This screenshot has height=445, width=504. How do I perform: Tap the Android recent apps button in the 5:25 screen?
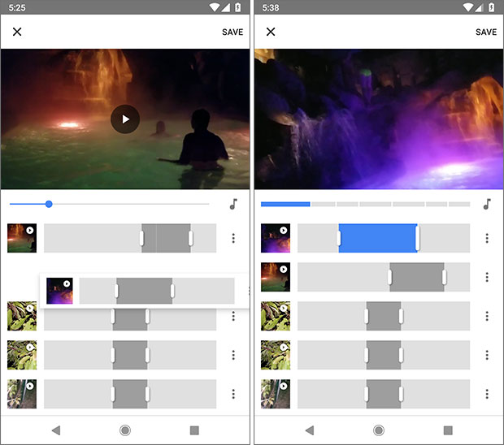[194, 430]
